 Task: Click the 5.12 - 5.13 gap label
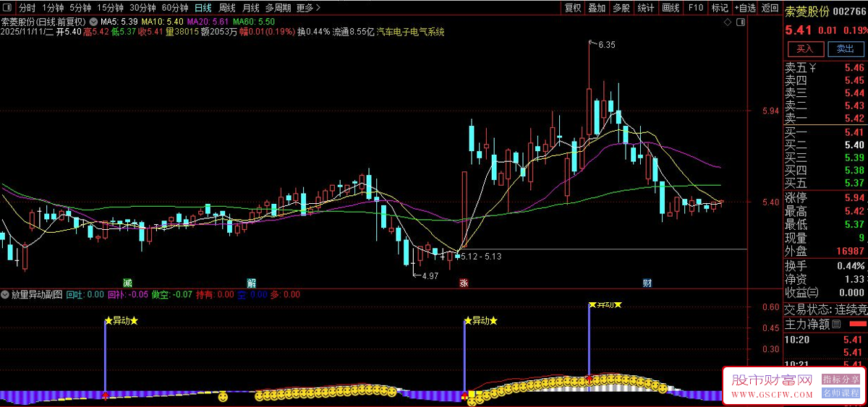click(x=481, y=257)
